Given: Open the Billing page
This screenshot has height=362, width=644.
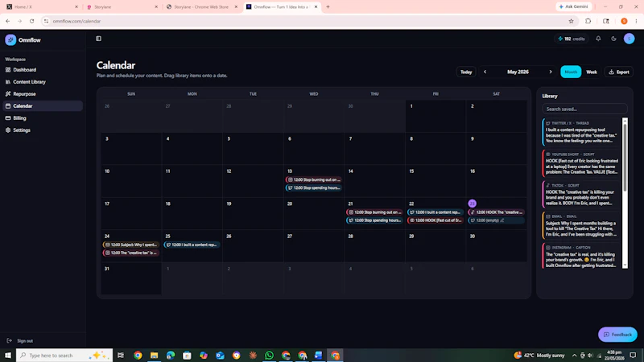Looking at the screenshot, I should (43, 117).
